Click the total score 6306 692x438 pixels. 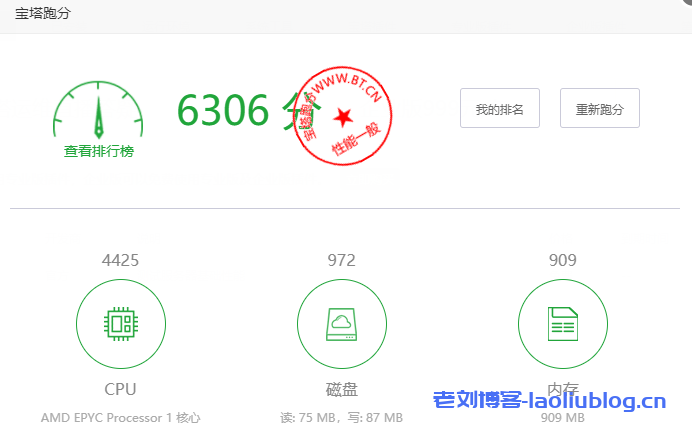223,110
